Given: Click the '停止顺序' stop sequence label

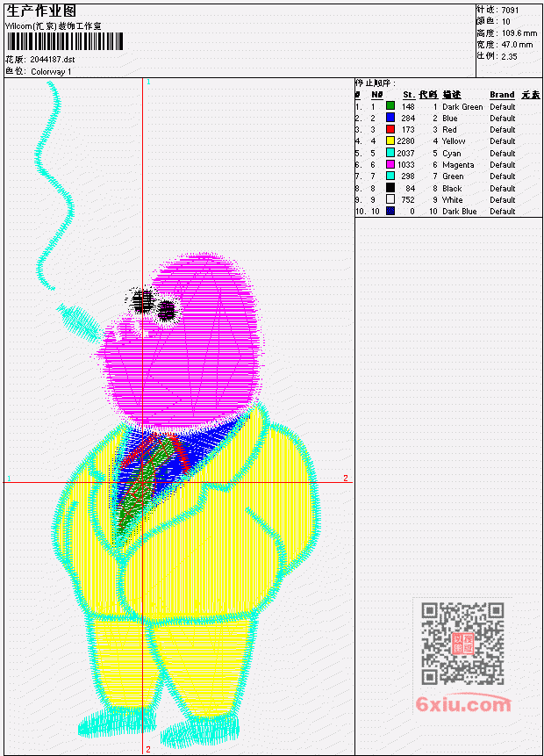Looking at the screenshot, I should [375, 83].
